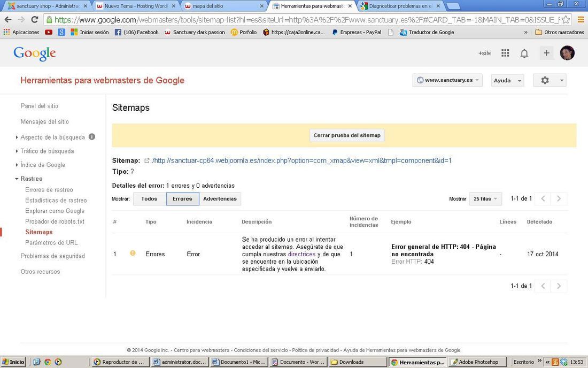Open the (106) Facebook bookmark
Viewport: 588px width, 368px height.
[x=136, y=32]
